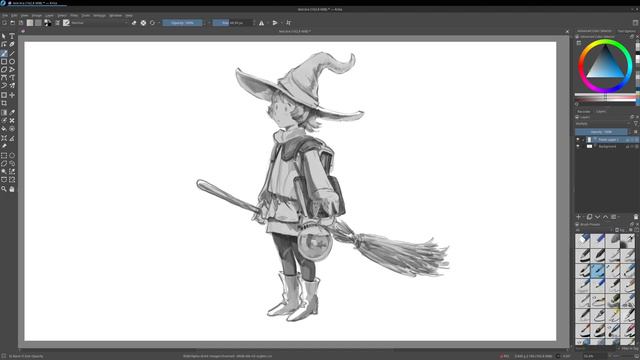Open the Layers docker blending mode dropdown
This screenshot has height=360, width=640.
coord(603,123)
